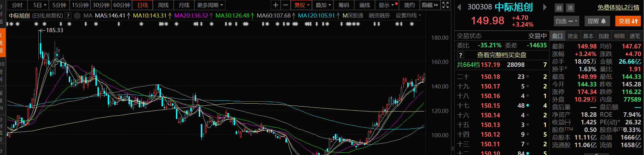The height and width of the screenshot is (155, 644).
Task: Set a price alert with 提醒 bell
Action: click(x=597, y=21)
